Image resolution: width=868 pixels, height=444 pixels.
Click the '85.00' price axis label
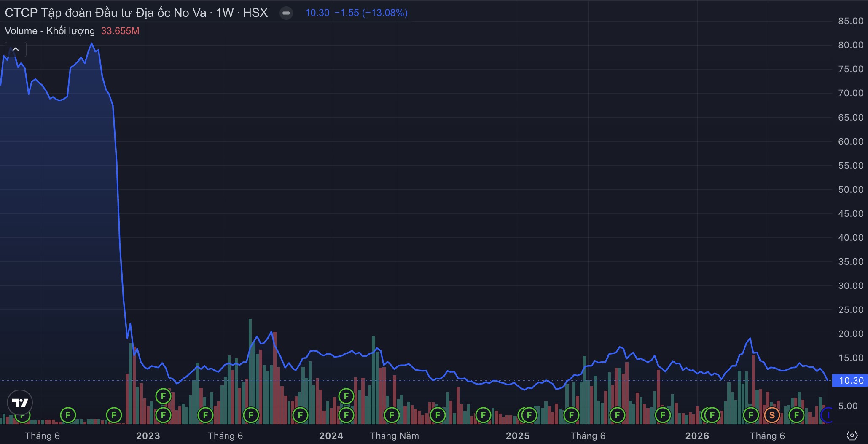[851, 21]
